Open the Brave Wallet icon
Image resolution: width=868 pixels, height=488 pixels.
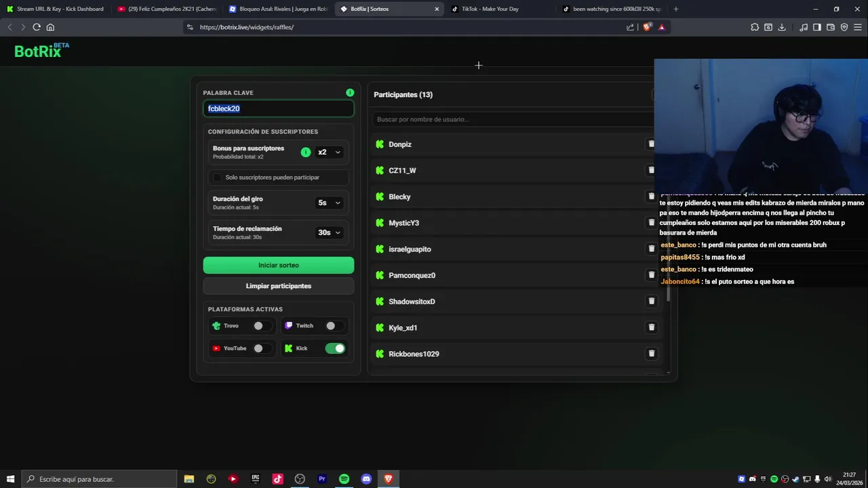[831, 27]
